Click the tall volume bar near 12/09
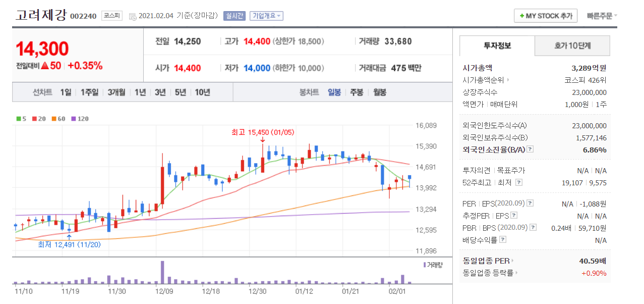This screenshot has width=644, height=304. tap(162, 273)
